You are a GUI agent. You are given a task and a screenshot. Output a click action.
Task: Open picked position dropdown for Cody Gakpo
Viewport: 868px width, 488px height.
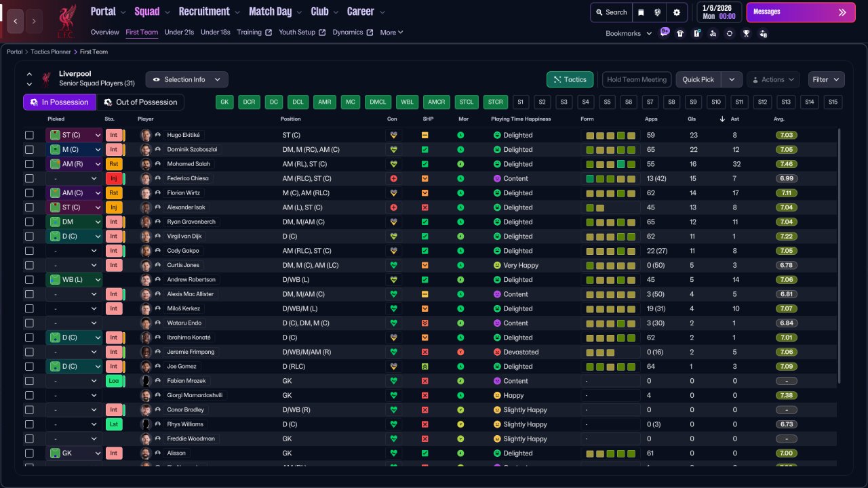75,251
